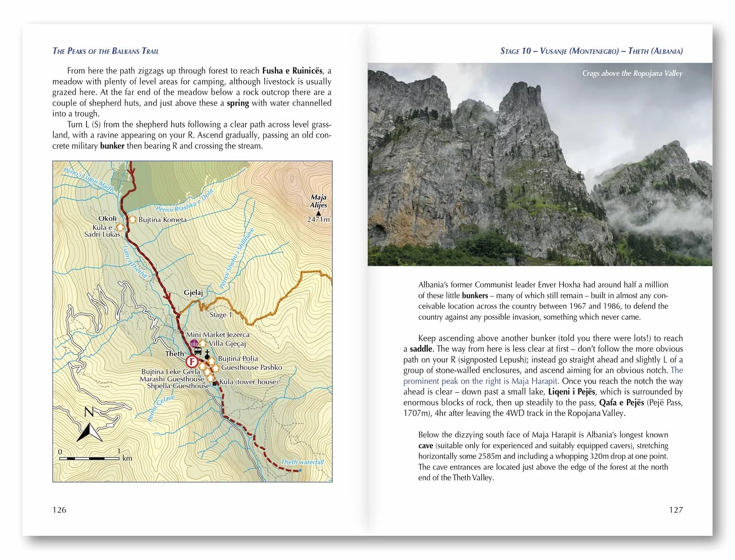Click the 'Stage 1' map label
The width and height of the screenshot is (735, 560).
click(221, 315)
